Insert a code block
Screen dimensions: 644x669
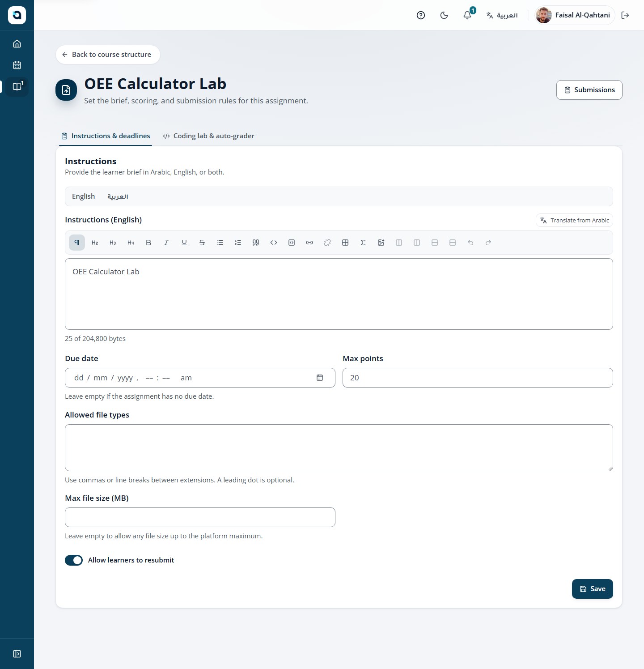[292, 243]
